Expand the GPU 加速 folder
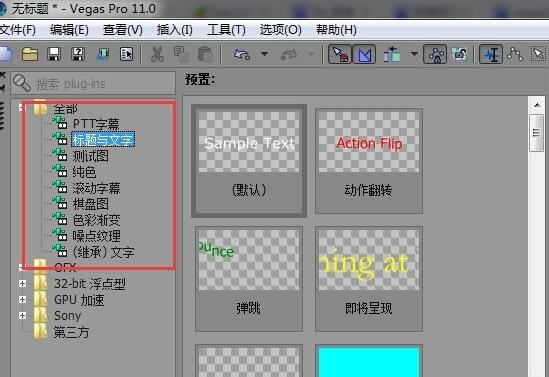Viewport: 549px width, 377px height. click(22, 300)
